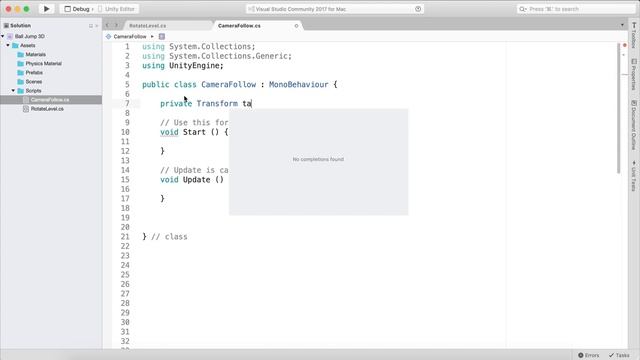Open the document tab list dropdown
This screenshot has height=360, width=640.
pos(622,25)
